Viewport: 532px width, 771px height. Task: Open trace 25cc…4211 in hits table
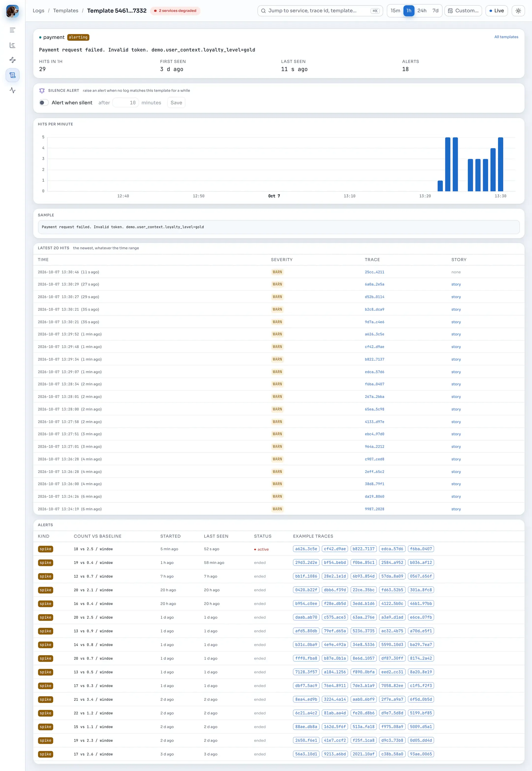(x=374, y=272)
